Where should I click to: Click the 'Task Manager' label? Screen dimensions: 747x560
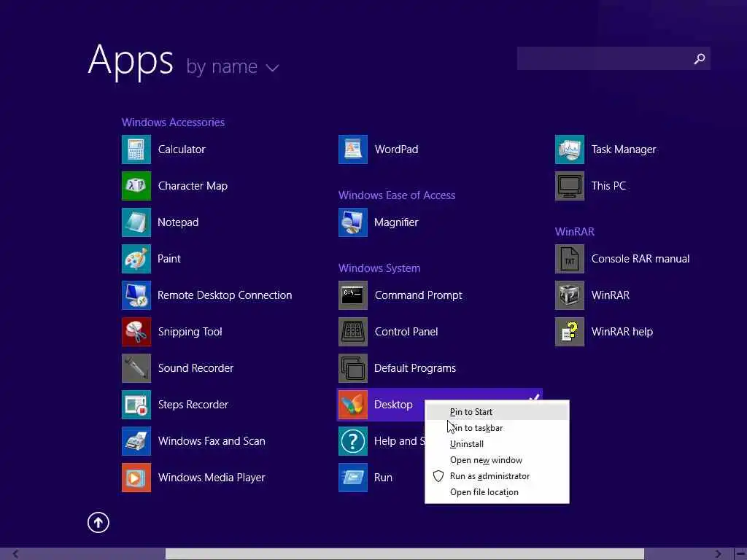pyautogui.click(x=624, y=149)
